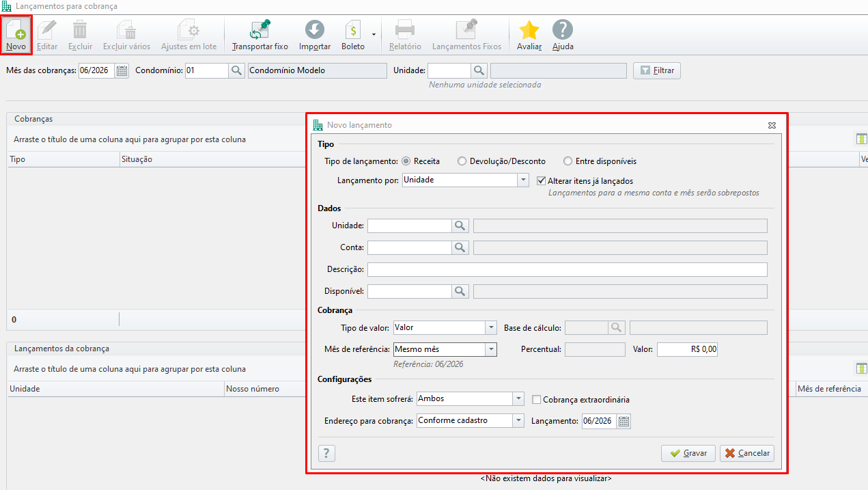Click the Lançamento date field

point(599,421)
